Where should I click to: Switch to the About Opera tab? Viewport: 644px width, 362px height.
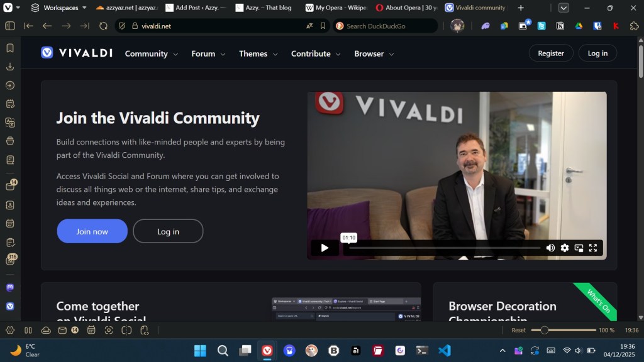pos(406,8)
